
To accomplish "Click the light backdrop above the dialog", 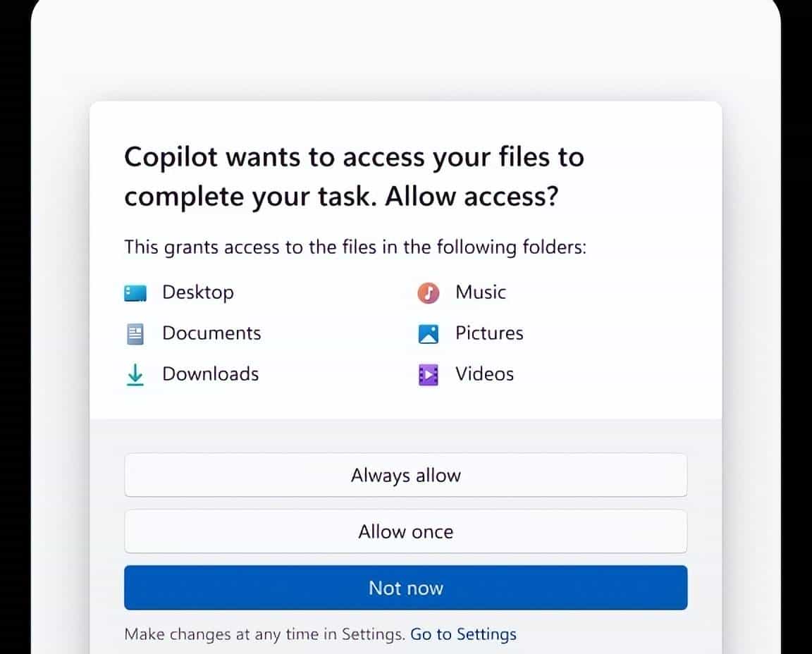I will [405, 49].
